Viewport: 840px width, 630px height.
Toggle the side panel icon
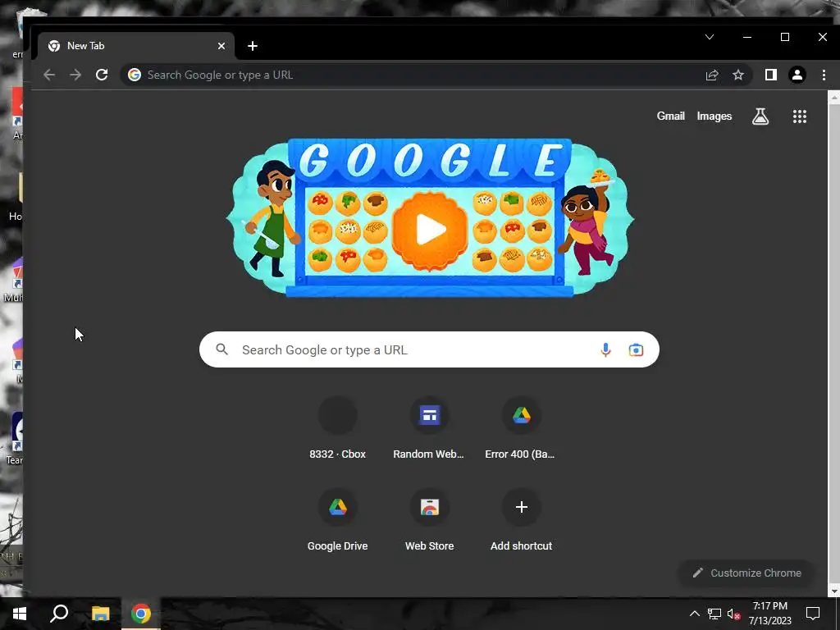pyautogui.click(x=771, y=75)
